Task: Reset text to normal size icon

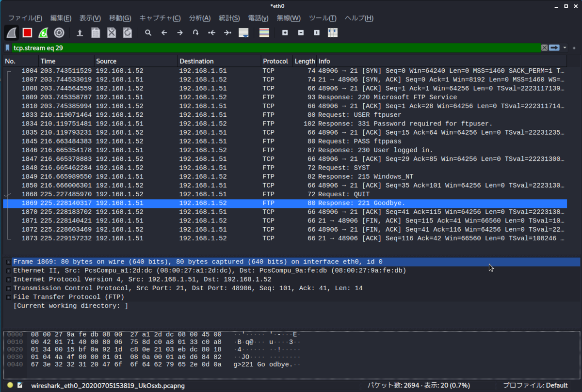Action: [317, 33]
